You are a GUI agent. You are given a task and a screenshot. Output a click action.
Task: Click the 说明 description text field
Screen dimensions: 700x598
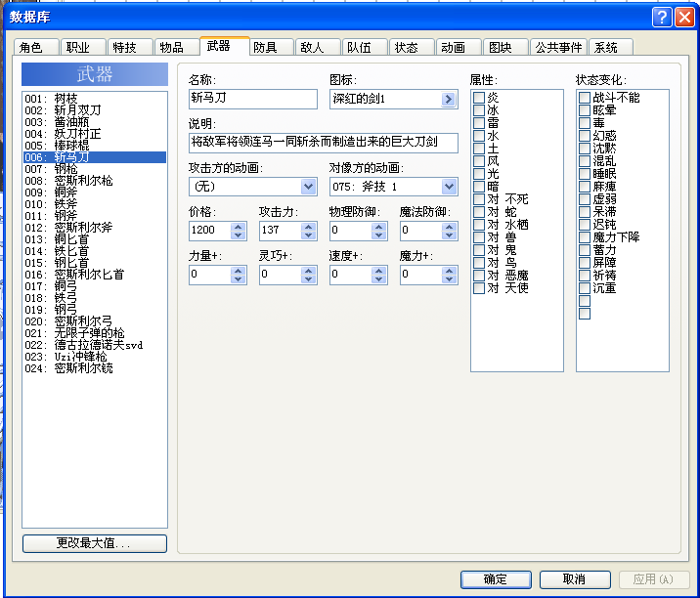click(x=324, y=143)
